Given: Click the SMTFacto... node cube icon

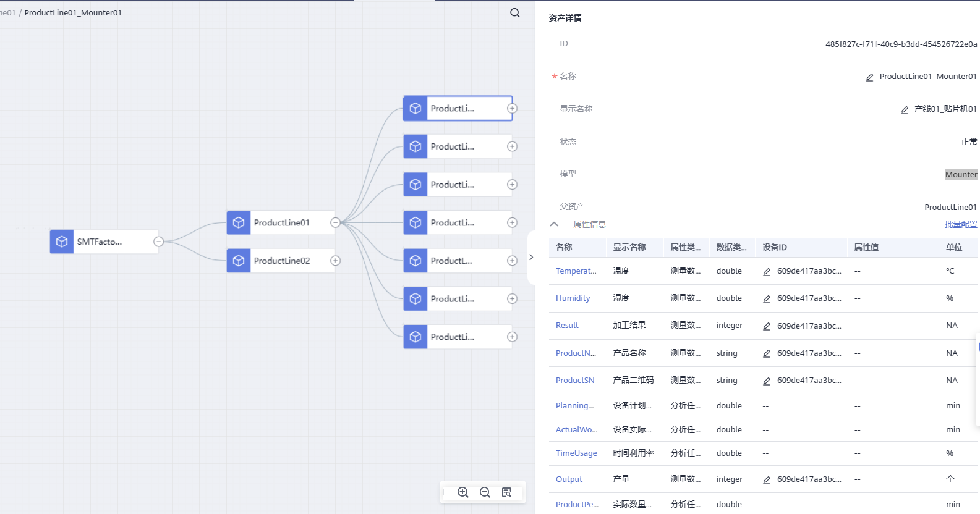Looking at the screenshot, I should coord(62,242).
